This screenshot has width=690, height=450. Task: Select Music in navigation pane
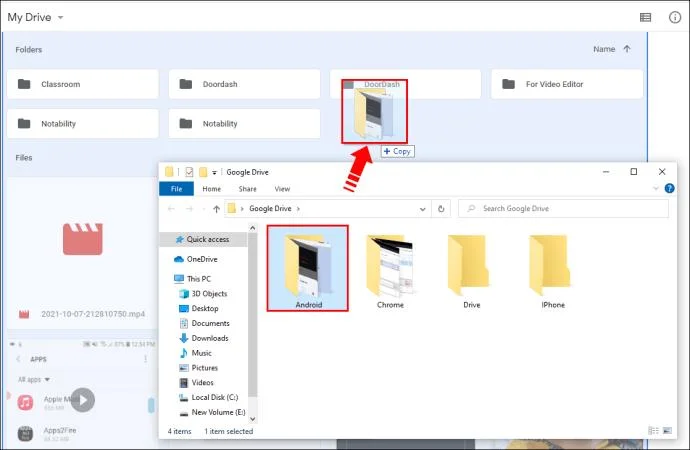click(x=202, y=353)
